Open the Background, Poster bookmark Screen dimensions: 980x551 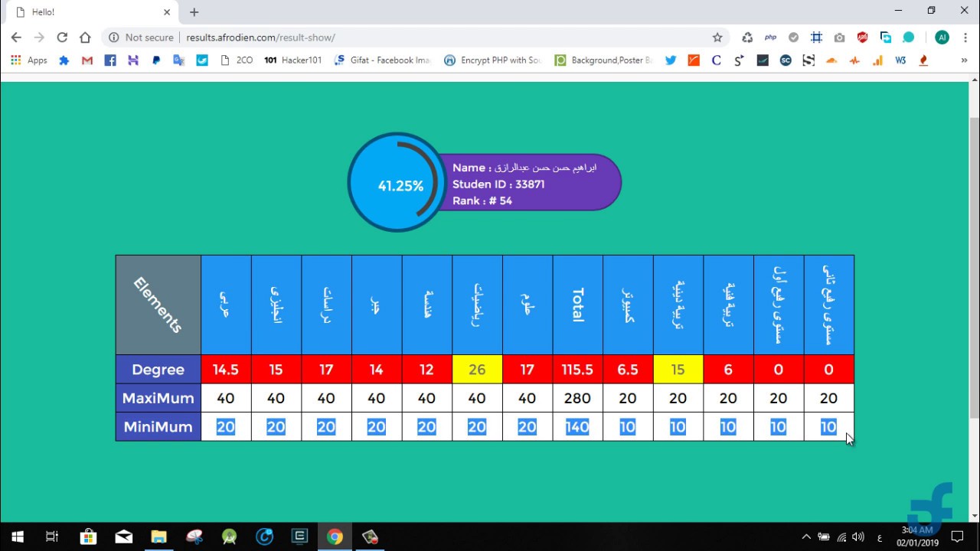603,60
